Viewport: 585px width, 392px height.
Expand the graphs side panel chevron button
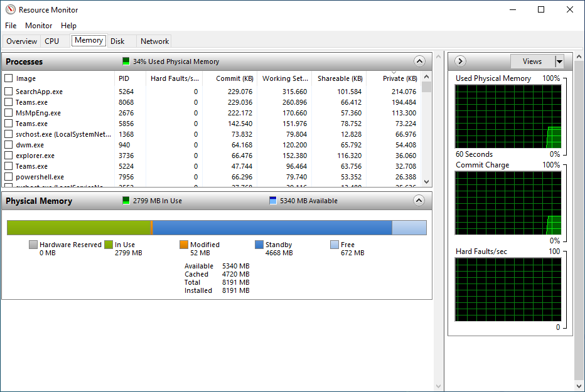point(460,61)
